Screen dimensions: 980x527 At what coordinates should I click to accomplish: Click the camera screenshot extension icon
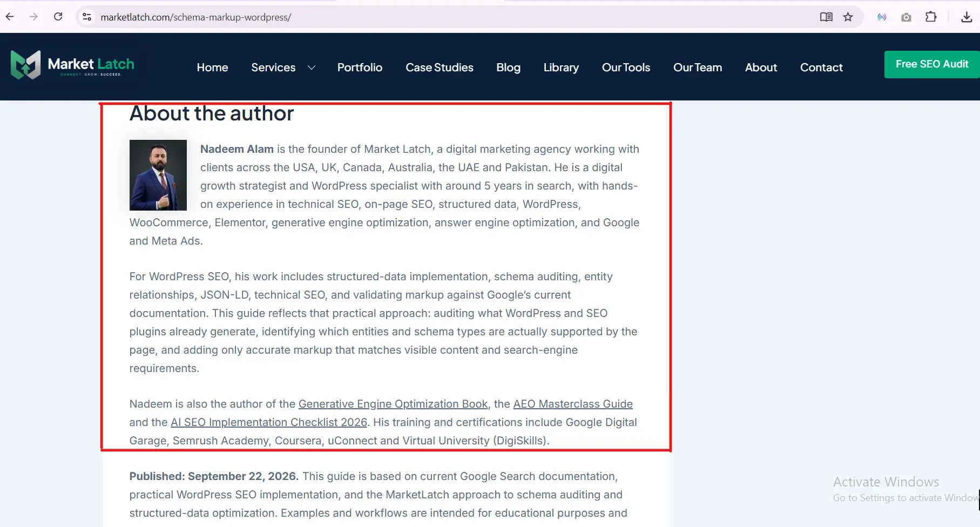click(x=906, y=17)
